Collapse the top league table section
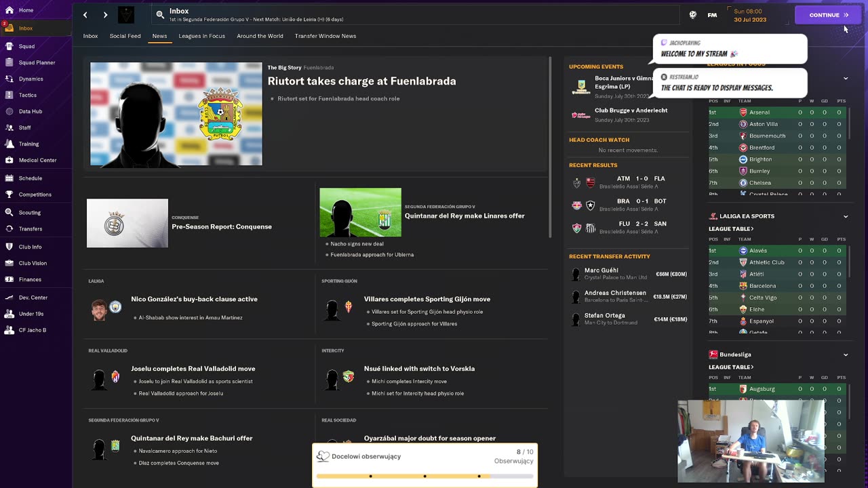 point(846,79)
